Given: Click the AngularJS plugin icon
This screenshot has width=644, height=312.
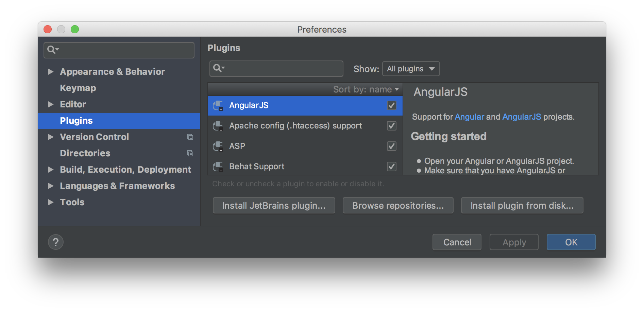Looking at the screenshot, I should pyautogui.click(x=218, y=106).
